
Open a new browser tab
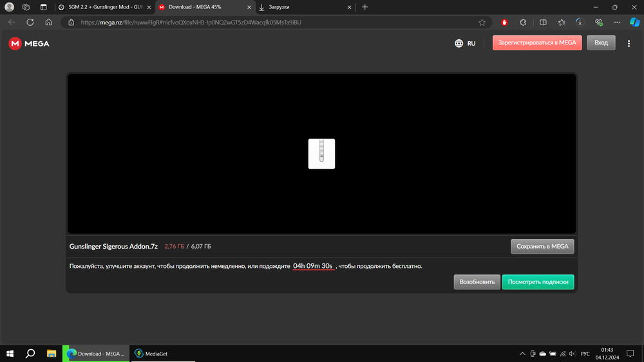click(365, 7)
